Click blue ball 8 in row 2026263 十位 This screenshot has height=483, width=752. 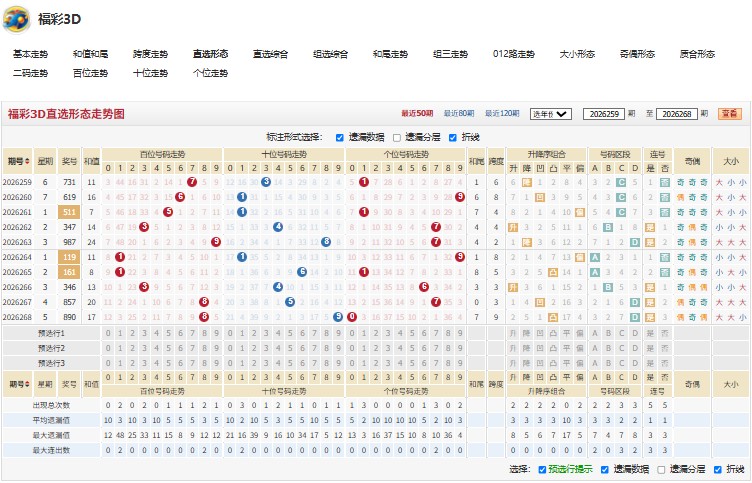click(326, 242)
